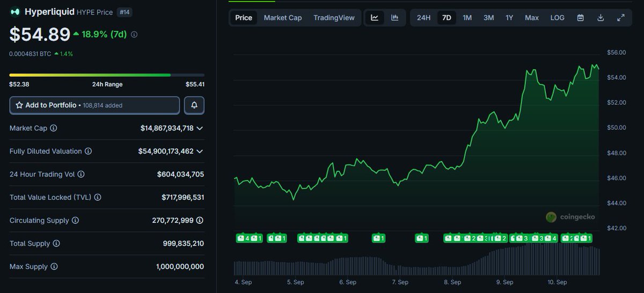
Task: Open the chart calendar date picker
Action: point(580,18)
